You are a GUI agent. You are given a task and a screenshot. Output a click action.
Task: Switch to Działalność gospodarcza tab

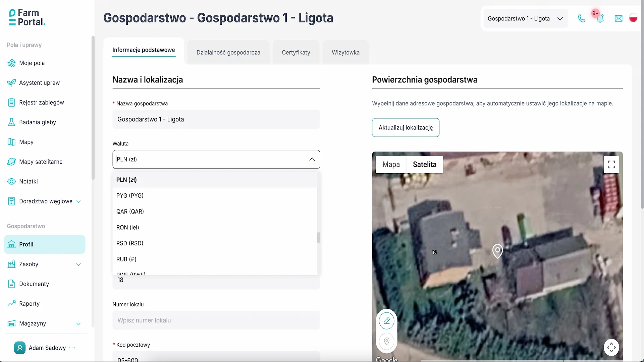pyautogui.click(x=228, y=52)
